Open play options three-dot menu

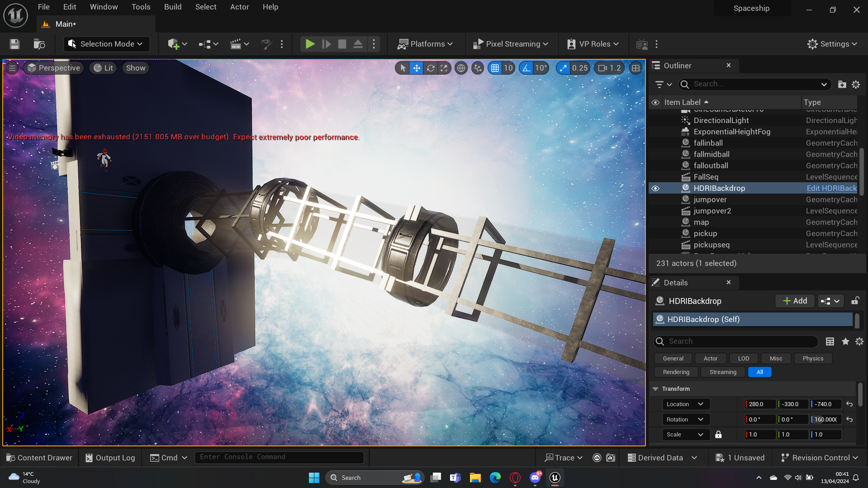pyautogui.click(x=374, y=44)
